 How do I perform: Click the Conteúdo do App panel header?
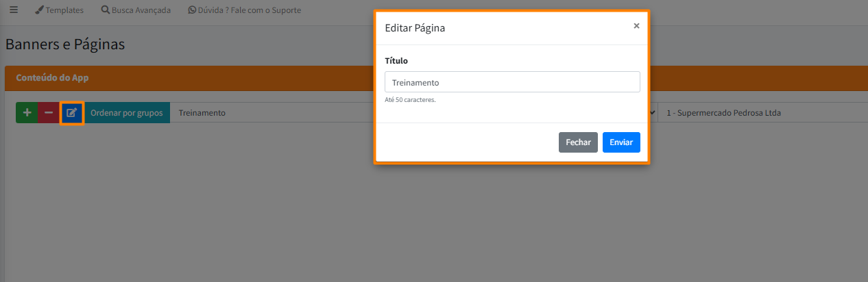pyautogui.click(x=52, y=78)
